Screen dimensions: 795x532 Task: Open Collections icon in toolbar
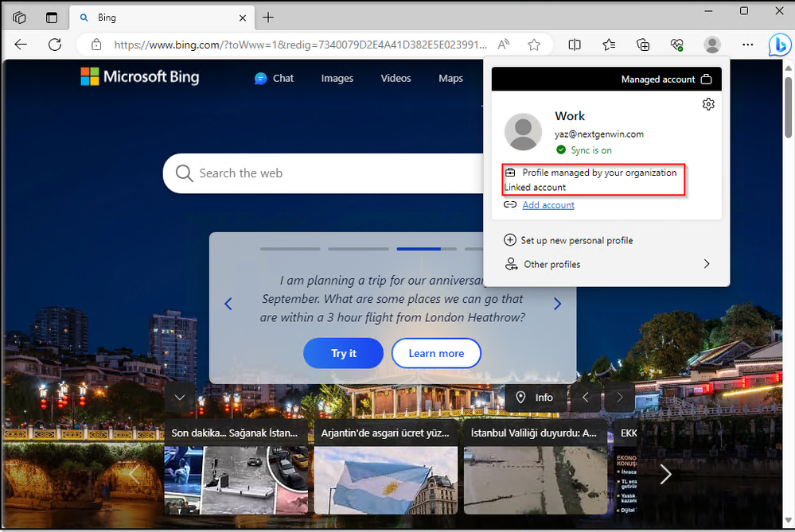(x=643, y=45)
